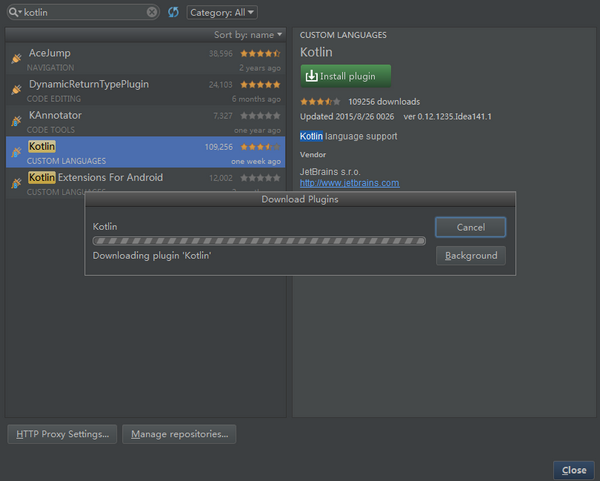Select the KAnnotator plugin row
The width and height of the screenshot is (600, 481).
pos(145,121)
